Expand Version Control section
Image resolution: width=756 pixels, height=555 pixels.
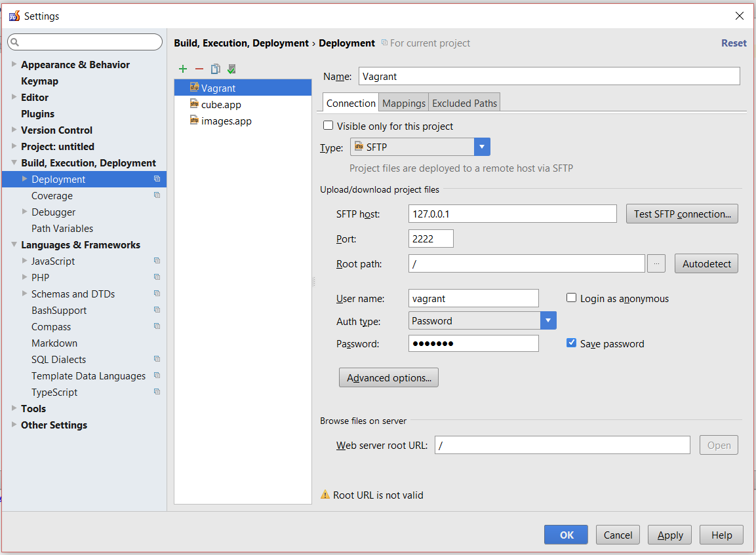(x=14, y=130)
